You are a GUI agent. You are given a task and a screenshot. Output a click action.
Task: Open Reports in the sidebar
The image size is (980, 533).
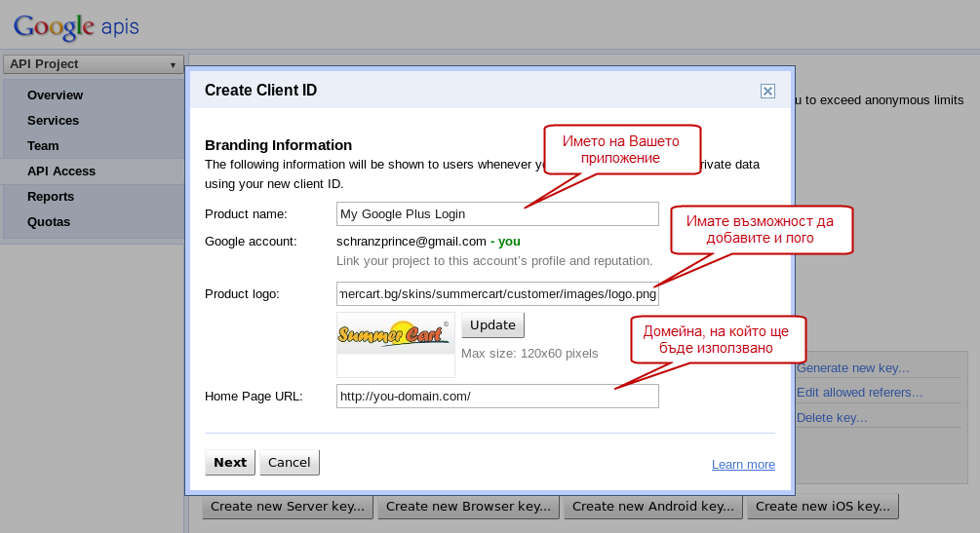coord(51,197)
